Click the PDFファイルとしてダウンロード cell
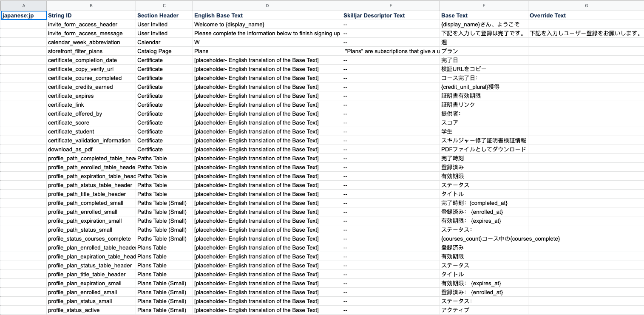644x315 pixels. [484, 150]
